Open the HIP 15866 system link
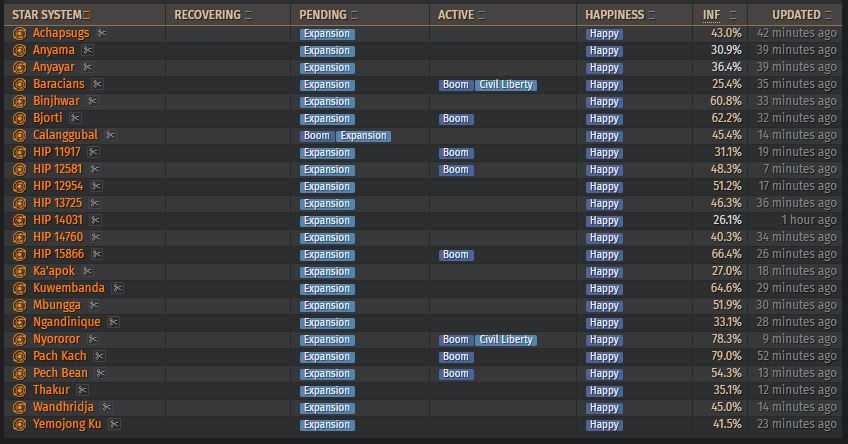This screenshot has height=444, width=848. tap(58, 254)
